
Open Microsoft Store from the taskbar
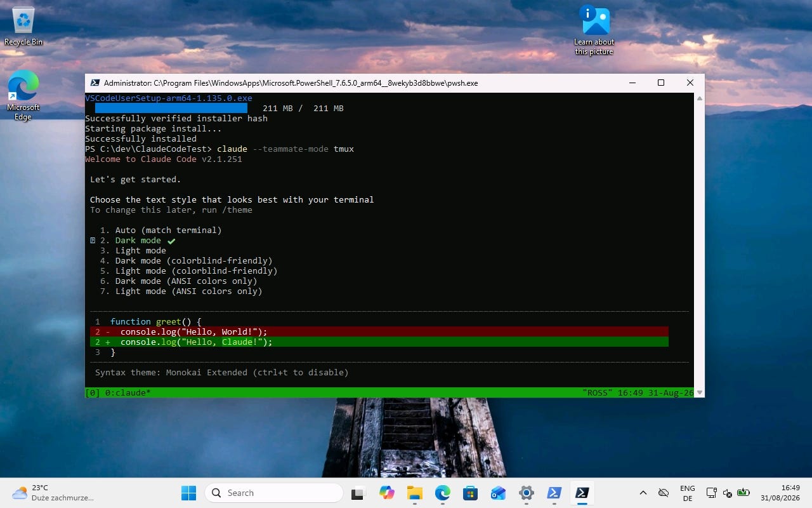pos(470,493)
